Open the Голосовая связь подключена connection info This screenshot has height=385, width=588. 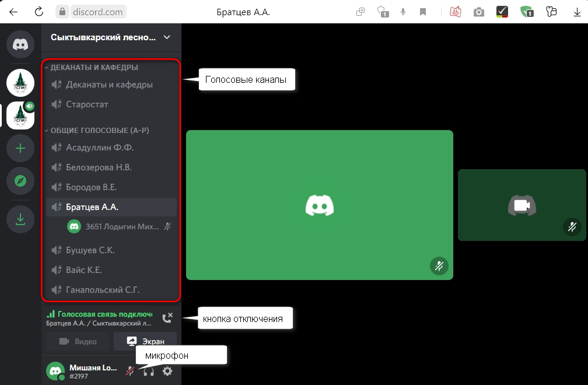coord(99,313)
